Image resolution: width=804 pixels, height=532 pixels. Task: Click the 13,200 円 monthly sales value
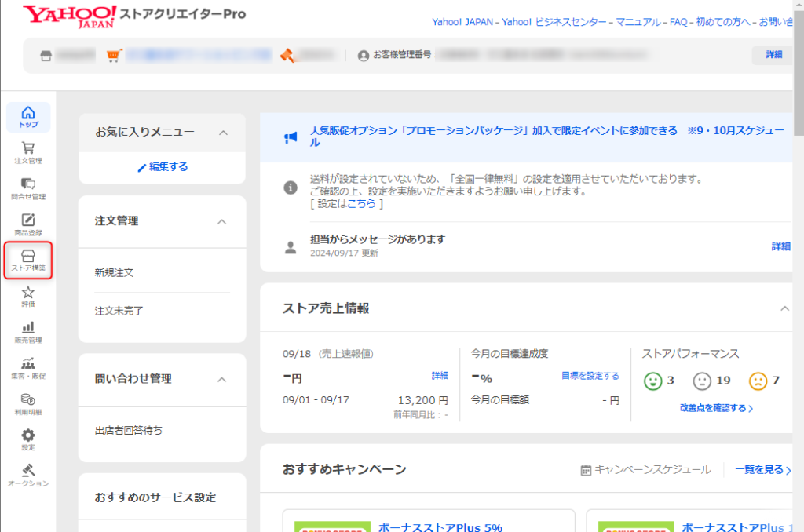(x=422, y=400)
